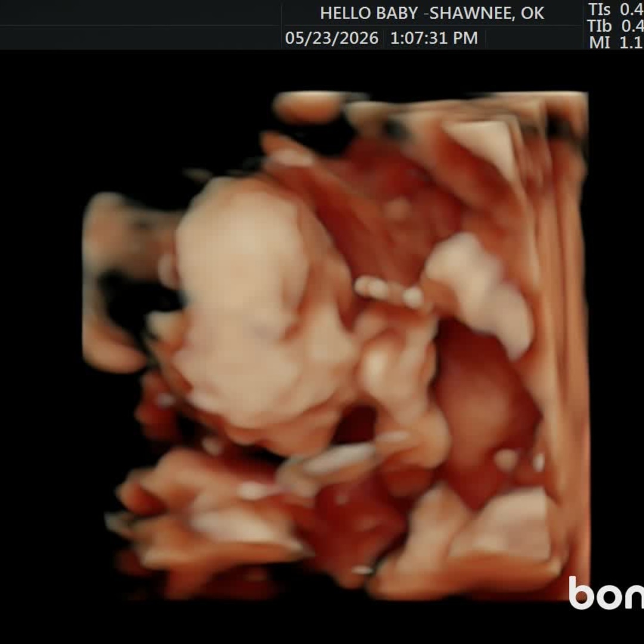Click the TIs thermal index readout
This screenshot has width=644, height=644.
pos(615,9)
